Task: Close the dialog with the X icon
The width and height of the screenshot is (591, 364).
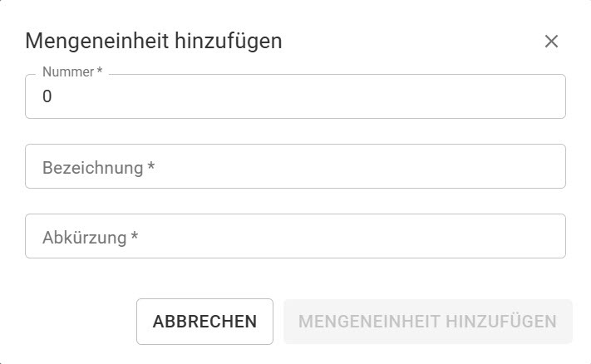Action: (x=551, y=41)
